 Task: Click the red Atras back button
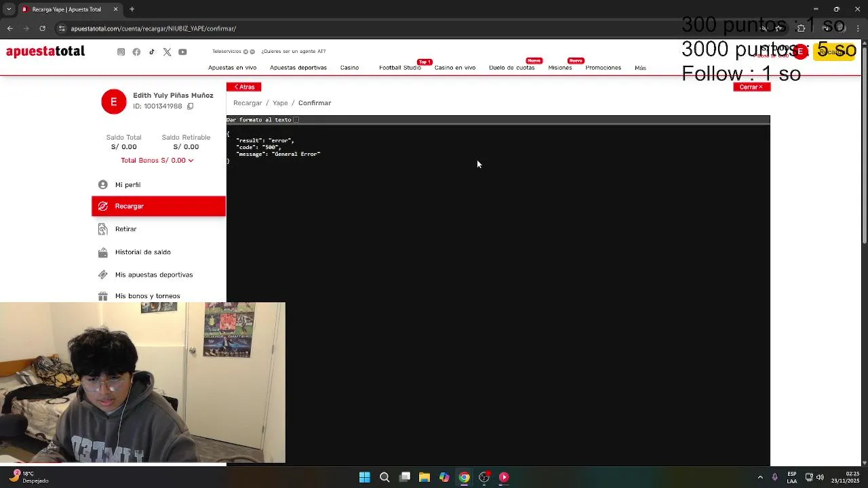[x=243, y=87]
